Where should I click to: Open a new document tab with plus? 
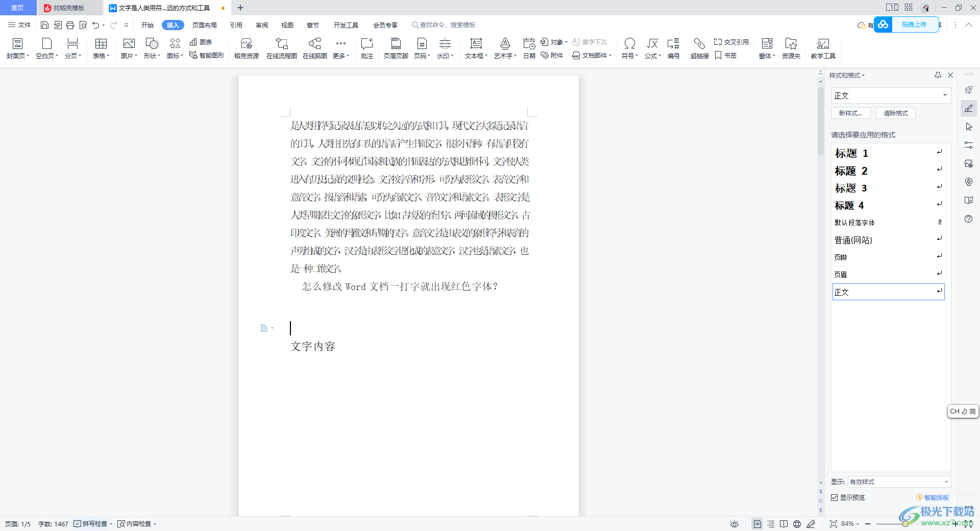point(240,8)
